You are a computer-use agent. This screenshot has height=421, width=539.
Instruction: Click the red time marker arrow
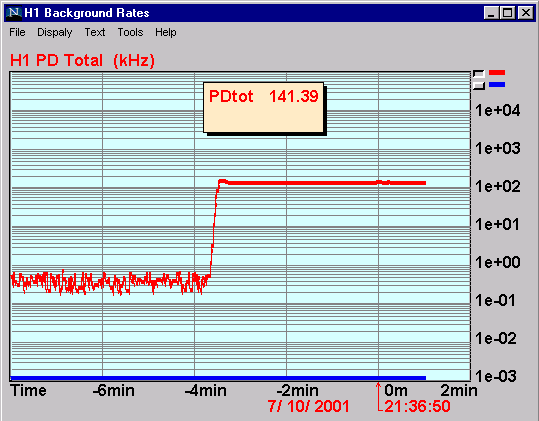[378, 396]
